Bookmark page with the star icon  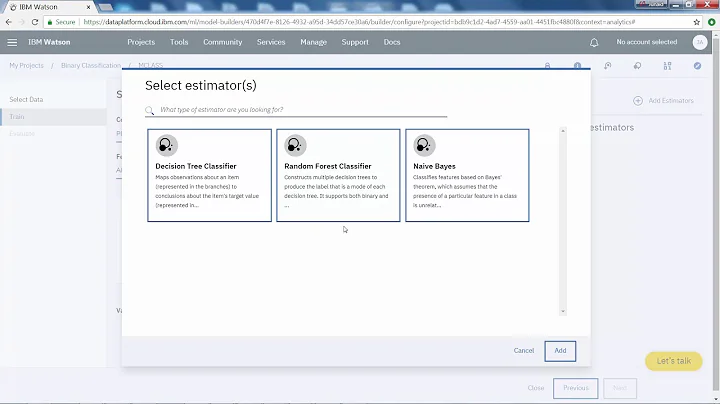(x=697, y=22)
